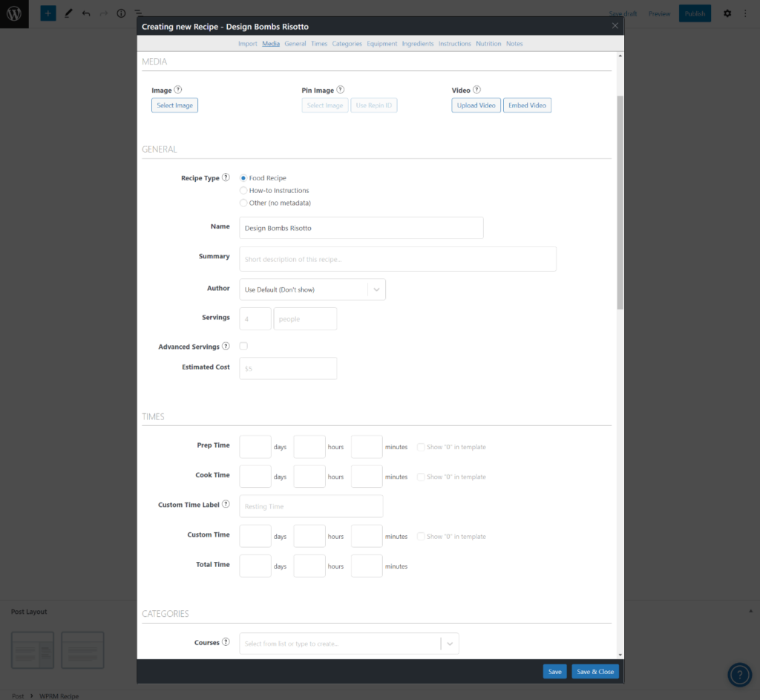Enable the Advanced Servings checkbox

pos(243,346)
